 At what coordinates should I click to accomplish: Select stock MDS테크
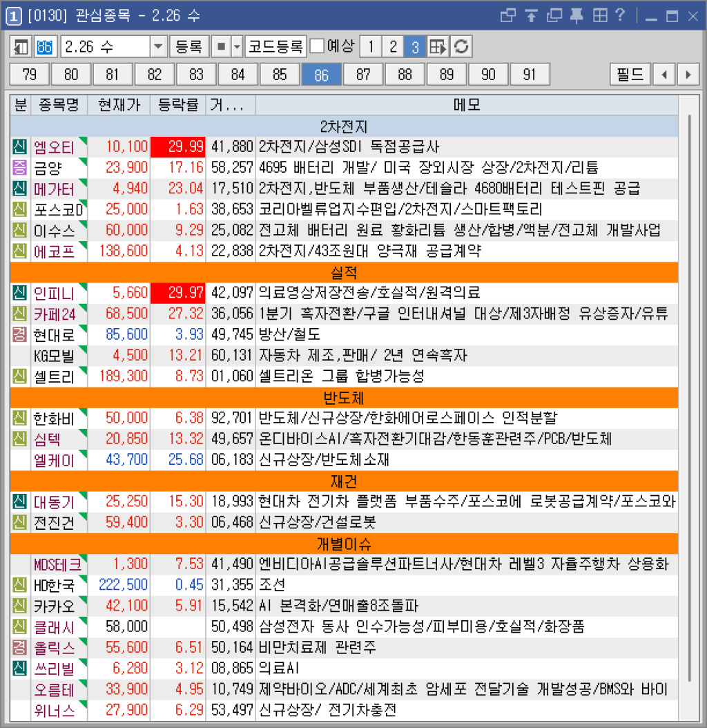(x=58, y=564)
